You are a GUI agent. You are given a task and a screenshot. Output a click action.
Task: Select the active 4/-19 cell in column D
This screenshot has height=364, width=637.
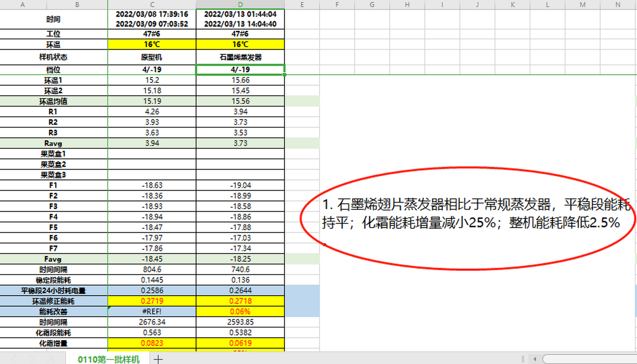click(240, 70)
